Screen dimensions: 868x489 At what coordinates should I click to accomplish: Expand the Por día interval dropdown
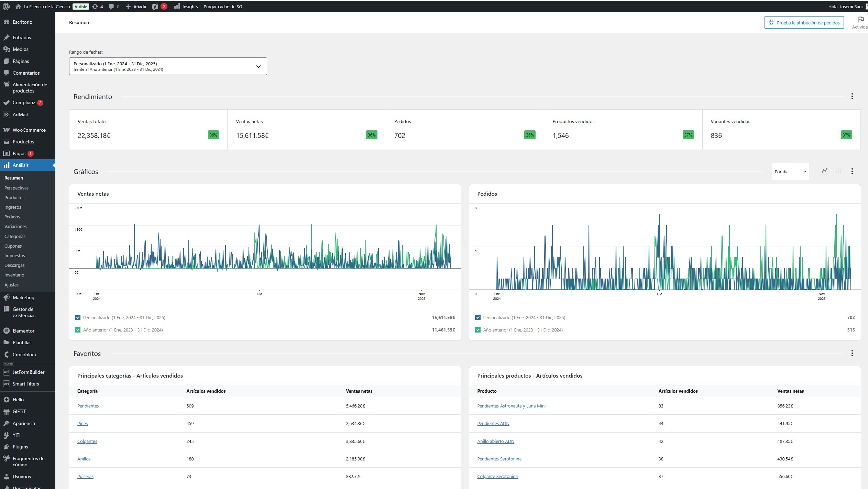(x=790, y=172)
